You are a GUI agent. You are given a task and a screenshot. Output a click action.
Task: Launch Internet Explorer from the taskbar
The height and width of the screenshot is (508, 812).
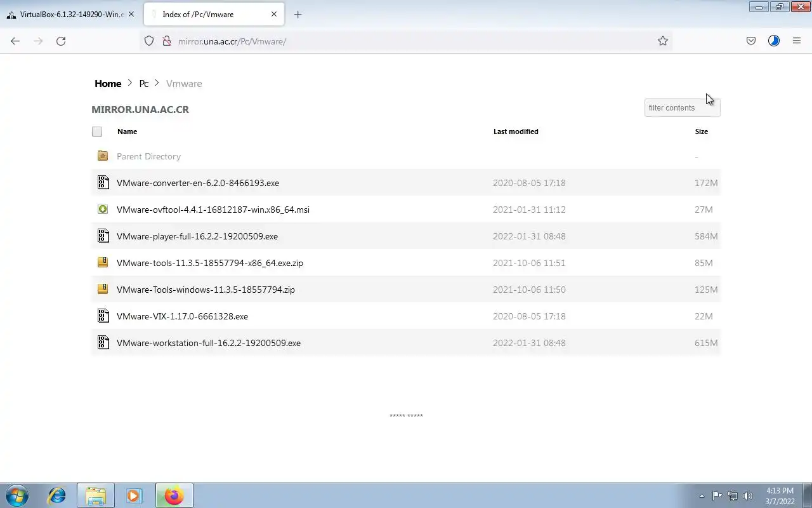[x=57, y=496]
